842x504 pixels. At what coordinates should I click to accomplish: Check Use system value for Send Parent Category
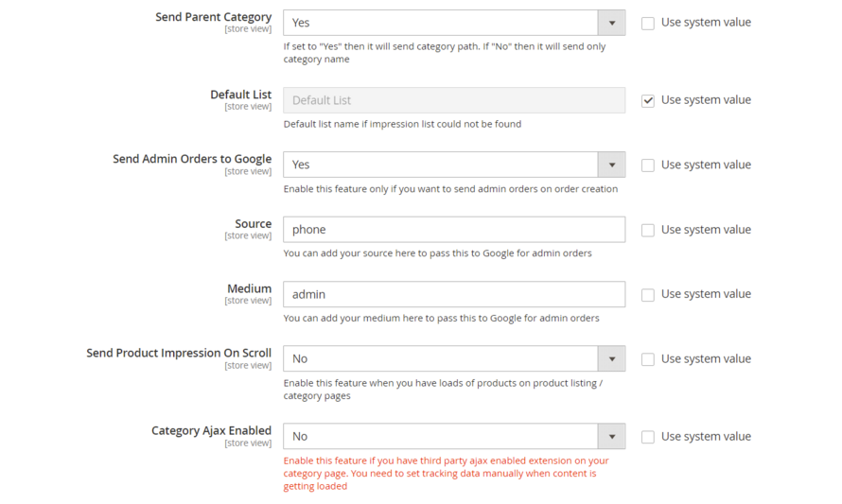point(648,23)
